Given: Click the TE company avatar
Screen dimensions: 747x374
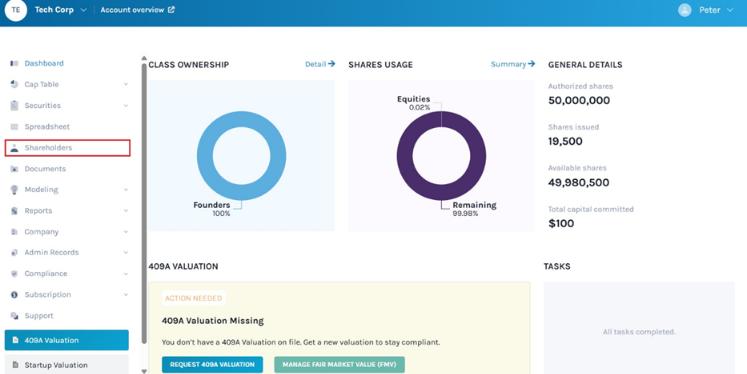Looking at the screenshot, I should point(16,10).
